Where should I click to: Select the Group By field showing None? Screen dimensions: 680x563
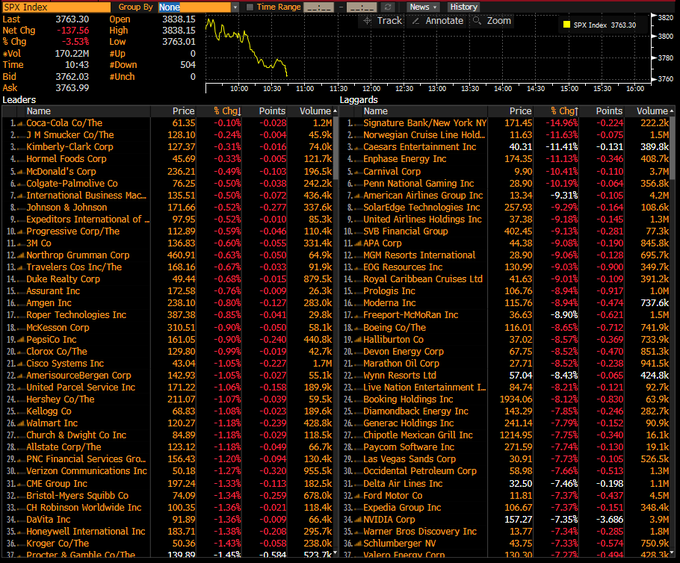click(x=194, y=7)
